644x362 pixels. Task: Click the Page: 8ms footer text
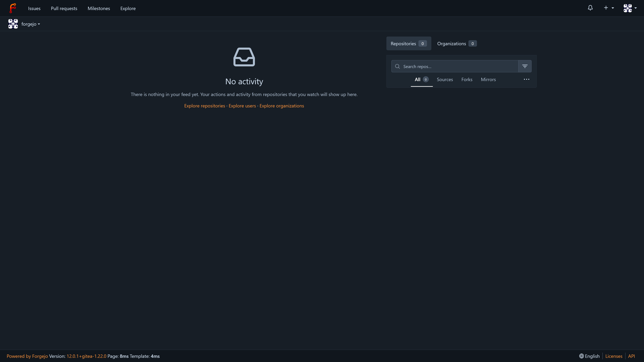118,356
